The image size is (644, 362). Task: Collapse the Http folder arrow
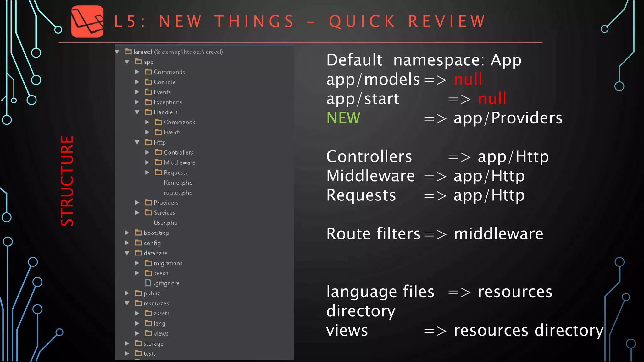[137, 142]
